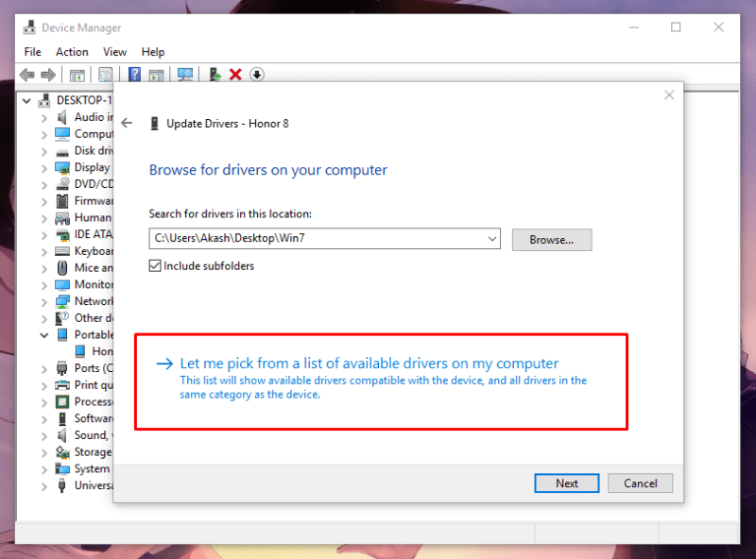Open the Action menu

pyautogui.click(x=72, y=52)
